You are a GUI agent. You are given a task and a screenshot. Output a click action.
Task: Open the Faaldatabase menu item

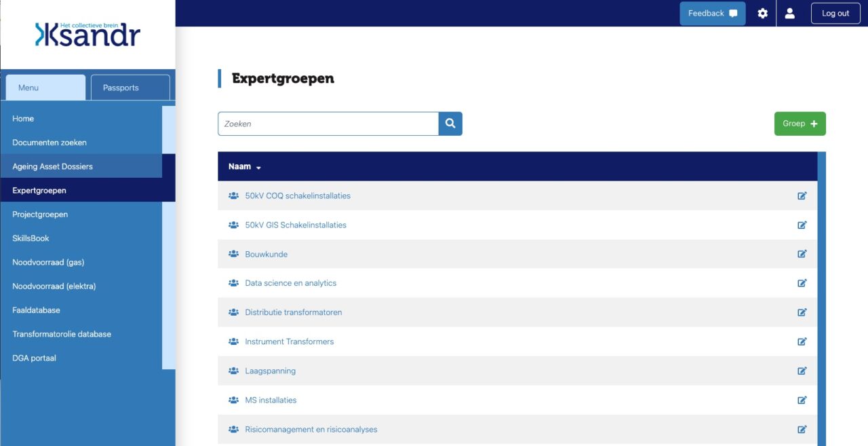(x=36, y=310)
